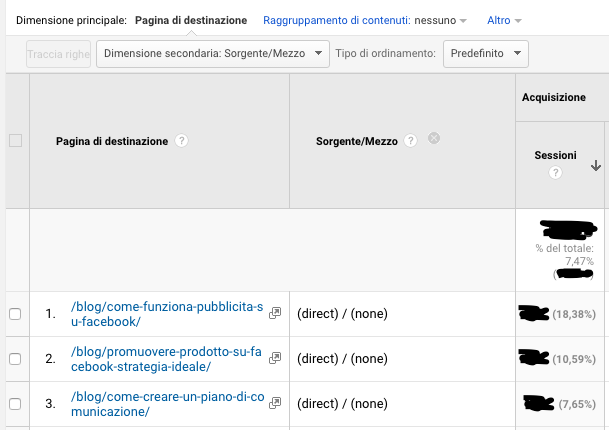Screen dimensions: 609x430
Task: Click help icon beside Sorgente/Mezzo column header
Action: click(409, 142)
